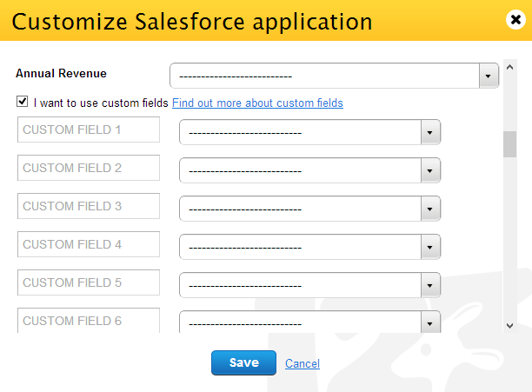Expand the dropdown next to Custom Field 5
The width and height of the screenshot is (532, 392).
pyautogui.click(x=309, y=285)
